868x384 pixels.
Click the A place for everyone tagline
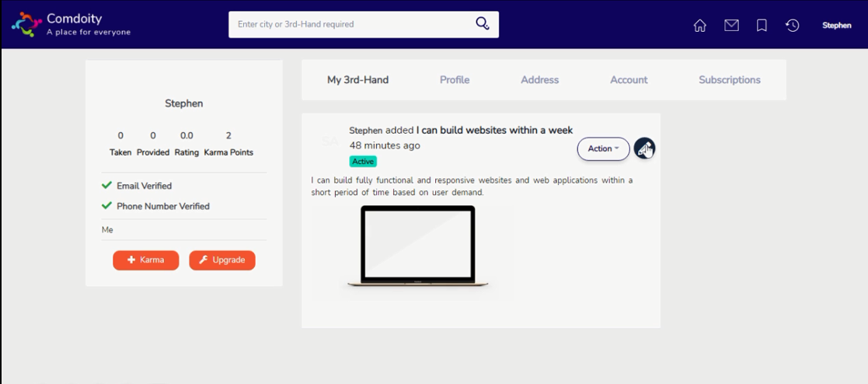89,32
